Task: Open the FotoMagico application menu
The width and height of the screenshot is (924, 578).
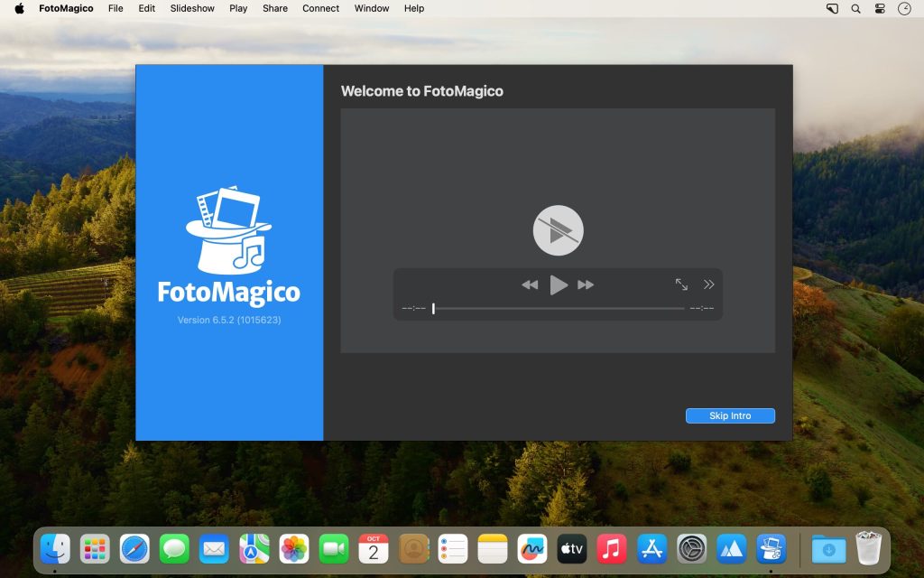Action: click(x=66, y=8)
